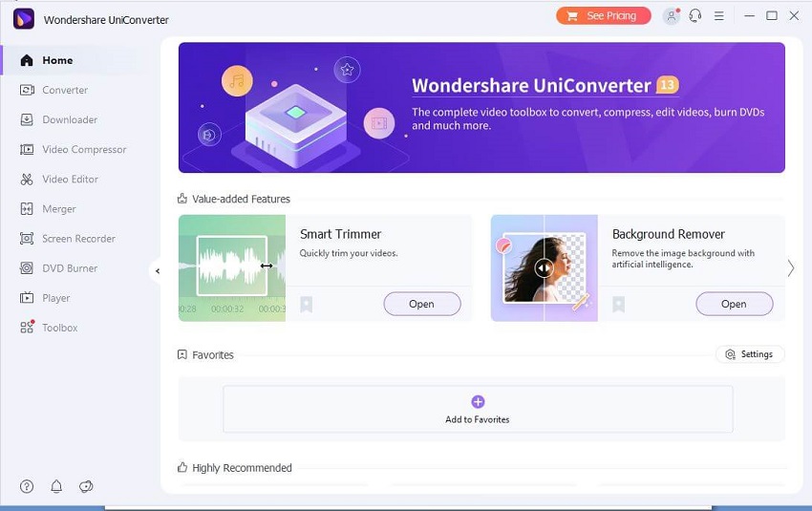Click the Wondershare UniConverter 13 banner
Screen dimensions: 812x511
point(481,108)
